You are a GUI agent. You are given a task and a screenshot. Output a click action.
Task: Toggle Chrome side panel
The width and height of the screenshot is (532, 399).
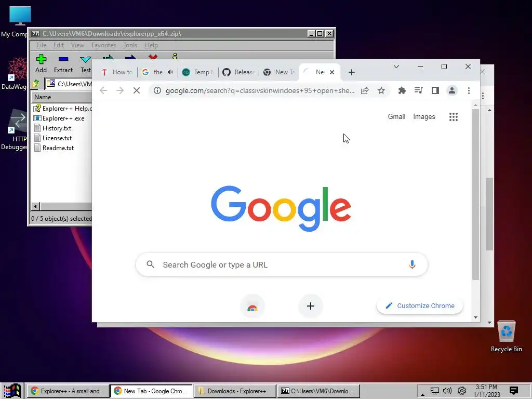coord(435,90)
